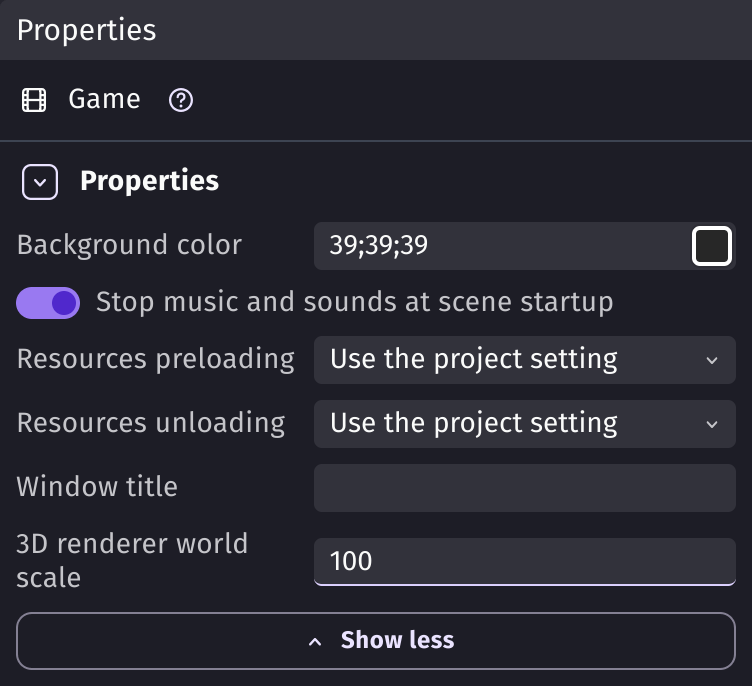Click the Resources preloading dropdown arrow

click(712, 360)
